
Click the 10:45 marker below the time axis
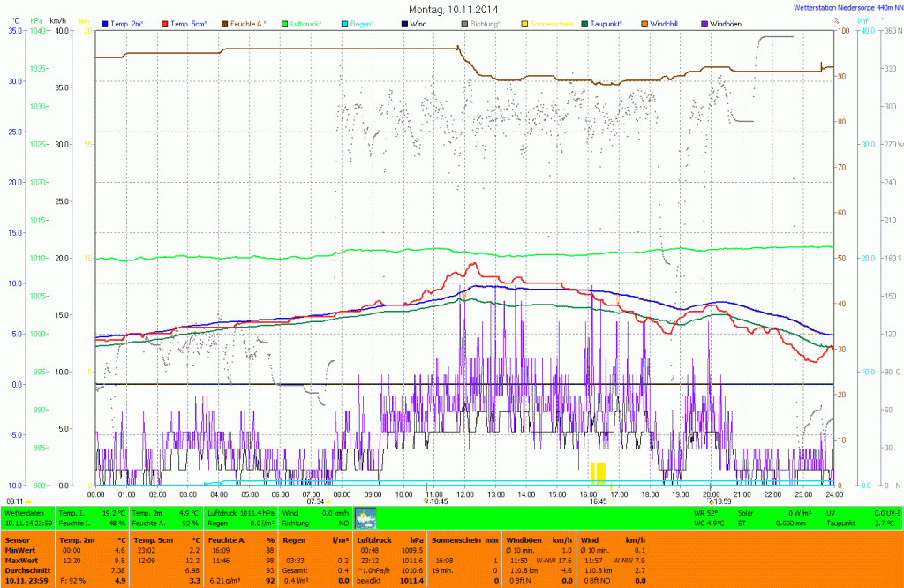pyautogui.click(x=437, y=501)
